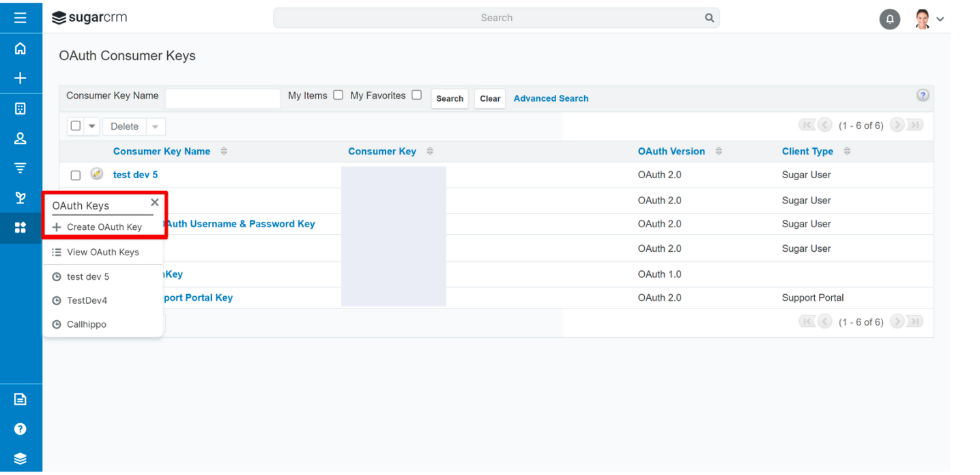This screenshot has width=980, height=475.
Task: Click the Consumer Key column header
Action: pyautogui.click(x=382, y=152)
